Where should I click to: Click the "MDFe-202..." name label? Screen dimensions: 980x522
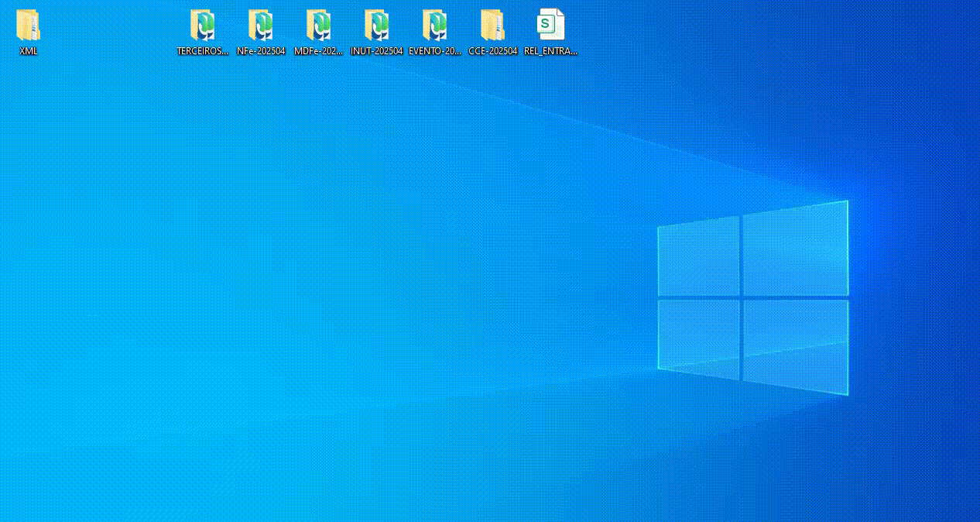319,51
